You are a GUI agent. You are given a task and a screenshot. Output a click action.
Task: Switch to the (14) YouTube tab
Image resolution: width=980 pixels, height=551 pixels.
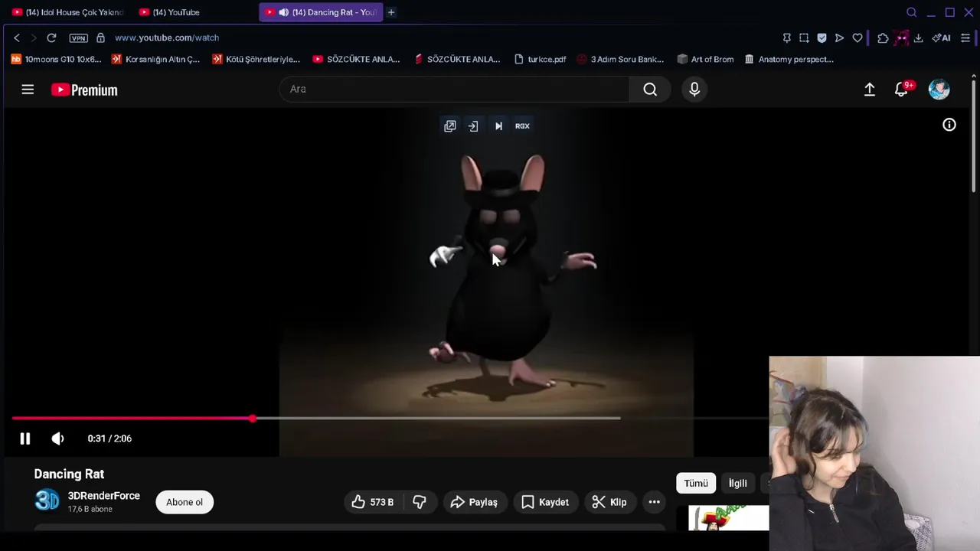tap(170, 12)
